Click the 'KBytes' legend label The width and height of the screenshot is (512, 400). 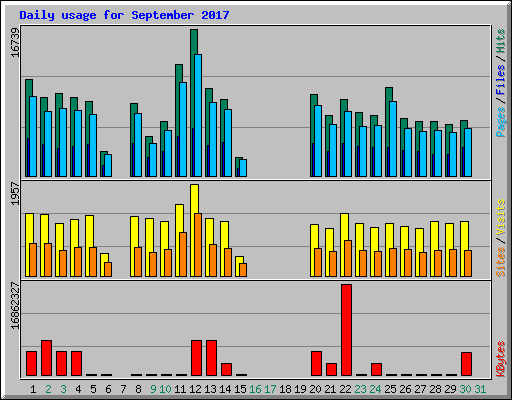(501, 359)
